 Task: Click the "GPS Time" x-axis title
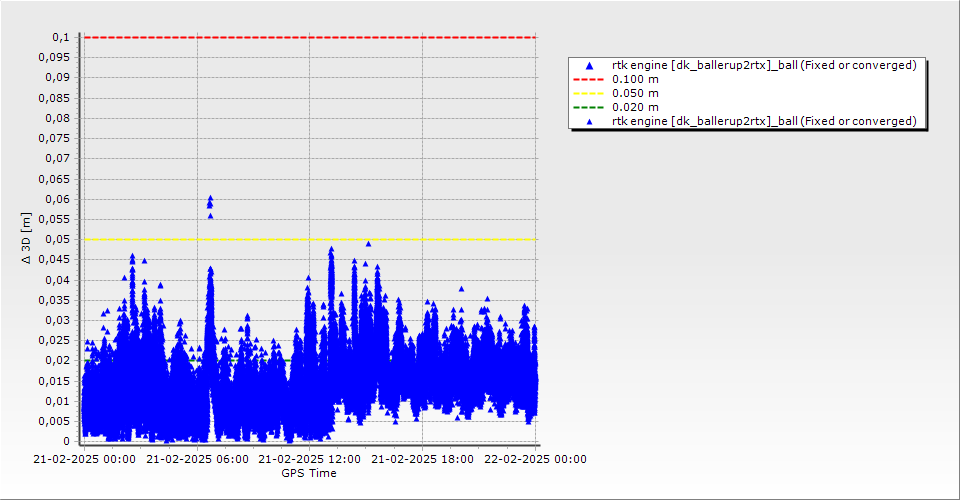tap(309, 473)
